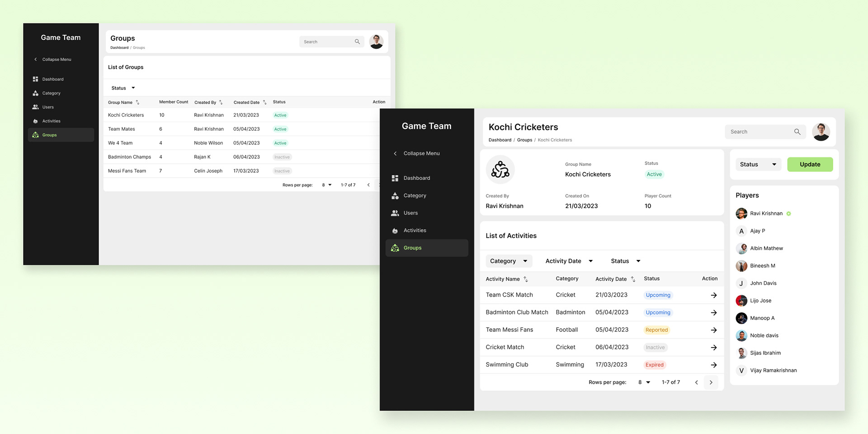Sort activities by Activity Date column
Image resolution: width=868 pixels, height=434 pixels.
point(633,279)
